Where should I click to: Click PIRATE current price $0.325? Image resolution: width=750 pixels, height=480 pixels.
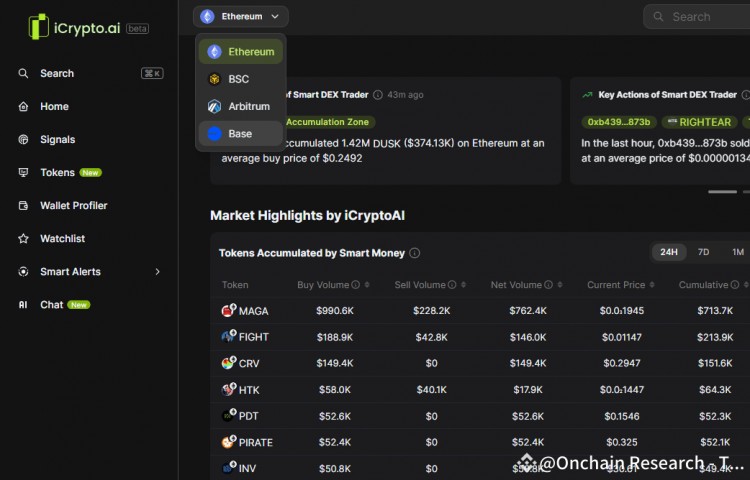(622, 442)
